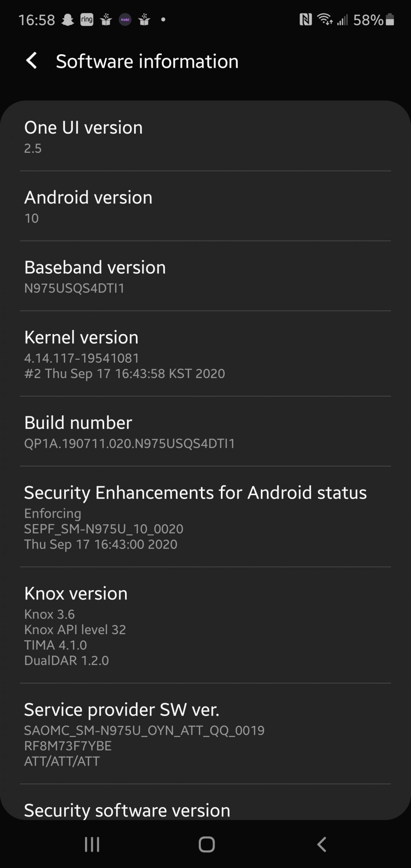The image size is (411, 868).
Task: Tap the battery icon showing 58%
Action: pos(390,20)
